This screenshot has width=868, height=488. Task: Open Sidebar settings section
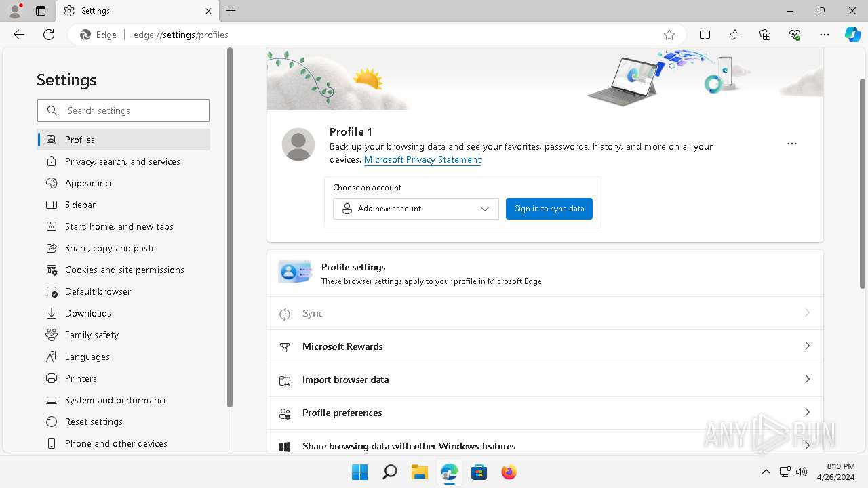click(x=123, y=205)
